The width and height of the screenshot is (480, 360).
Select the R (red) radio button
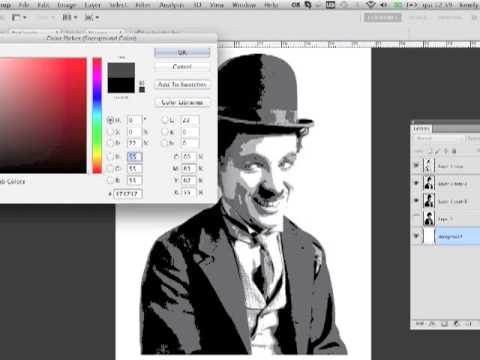[x=110, y=157]
